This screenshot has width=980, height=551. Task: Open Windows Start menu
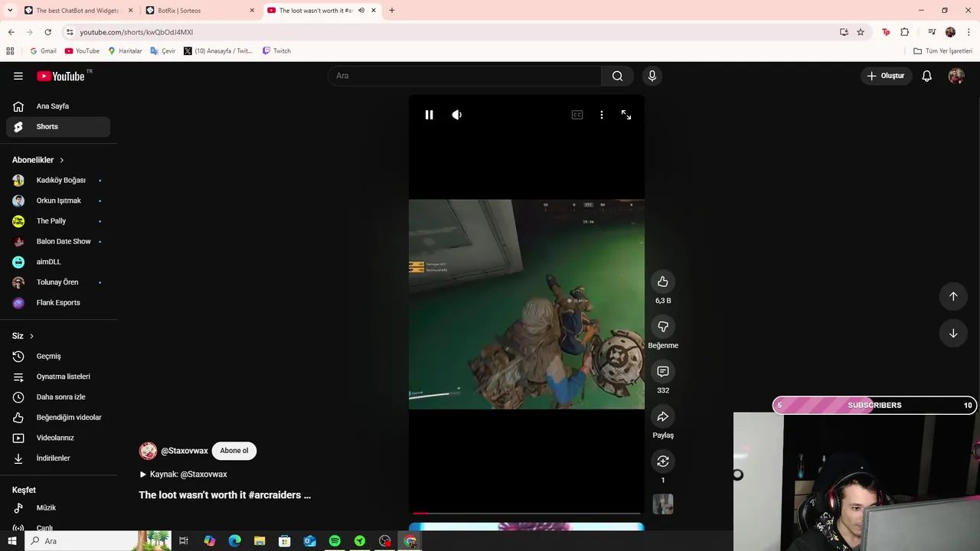tap(11, 541)
